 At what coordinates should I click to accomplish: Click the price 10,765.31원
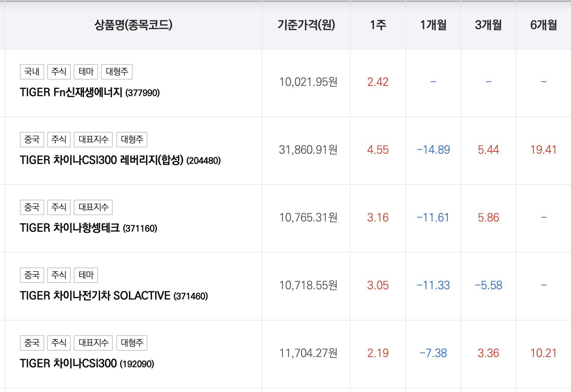coord(308,217)
